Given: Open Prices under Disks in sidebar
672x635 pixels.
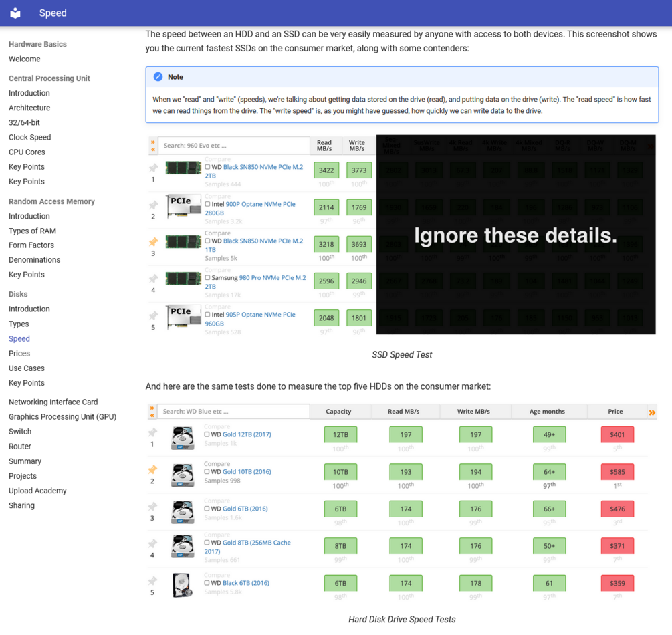Looking at the screenshot, I should click(x=19, y=353).
